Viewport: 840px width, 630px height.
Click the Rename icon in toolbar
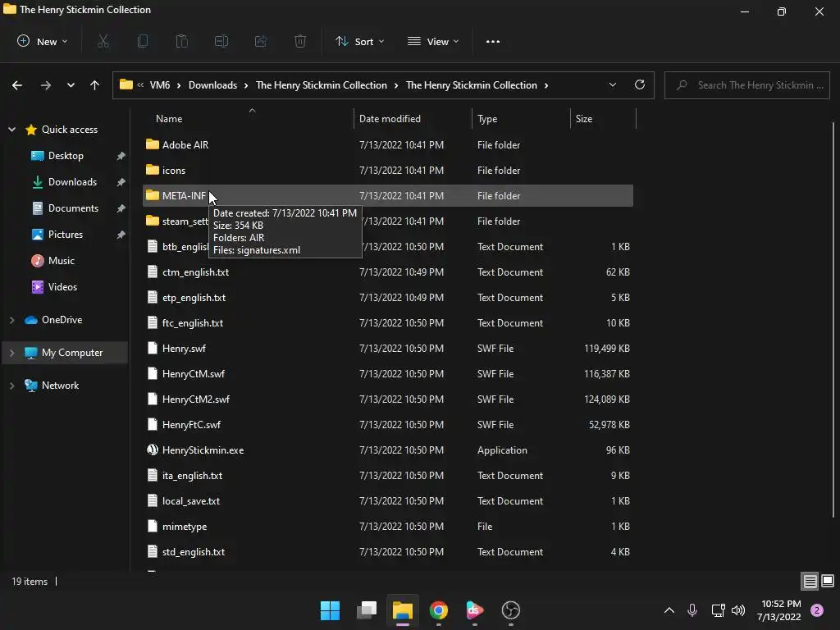(221, 41)
